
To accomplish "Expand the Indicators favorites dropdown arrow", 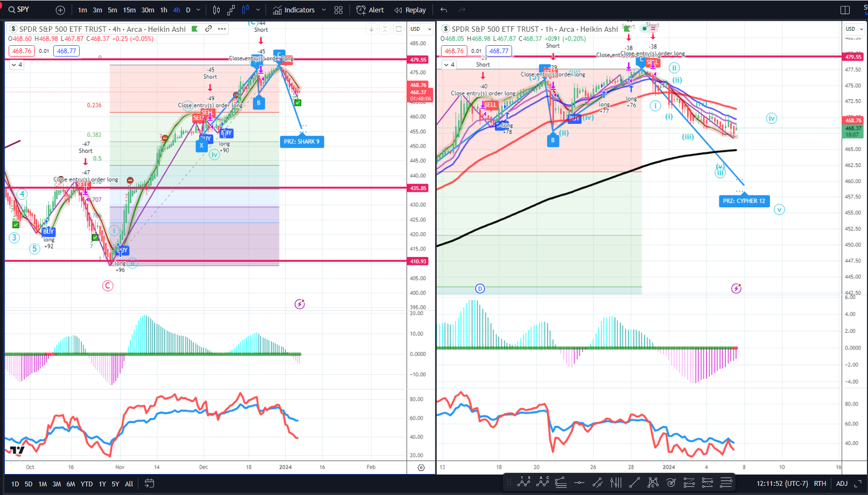I will coord(324,10).
